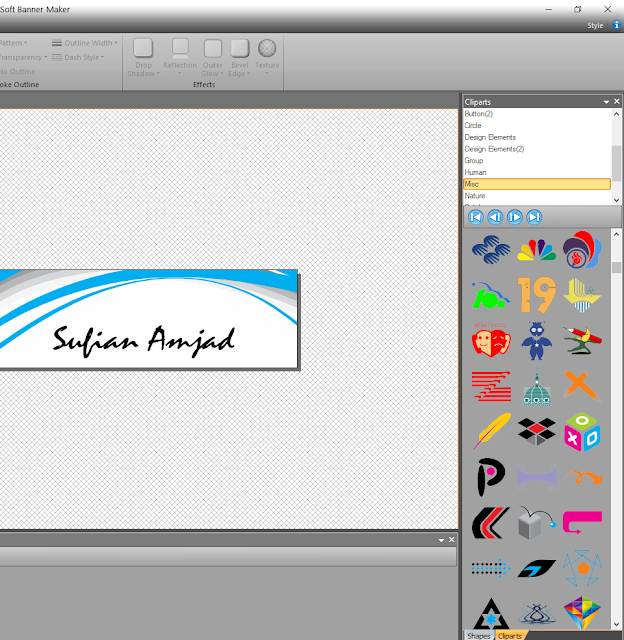This screenshot has width=624, height=640.
Task: Select the Circle category
Action: (x=537, y=125)
